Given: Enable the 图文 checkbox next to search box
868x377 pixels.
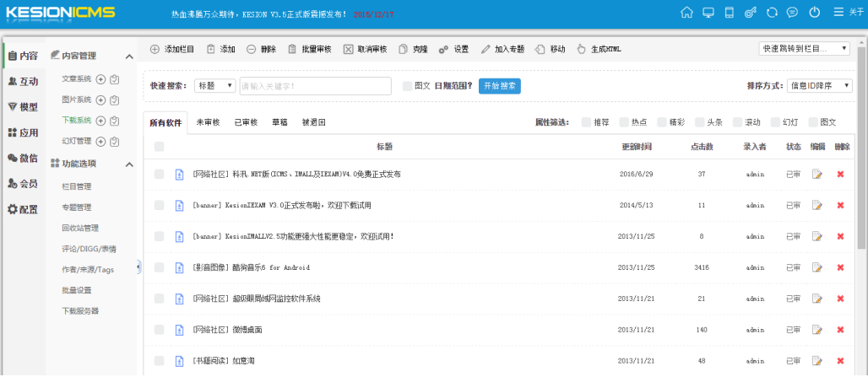Looking at the screenshot, I should coord(407,85).
